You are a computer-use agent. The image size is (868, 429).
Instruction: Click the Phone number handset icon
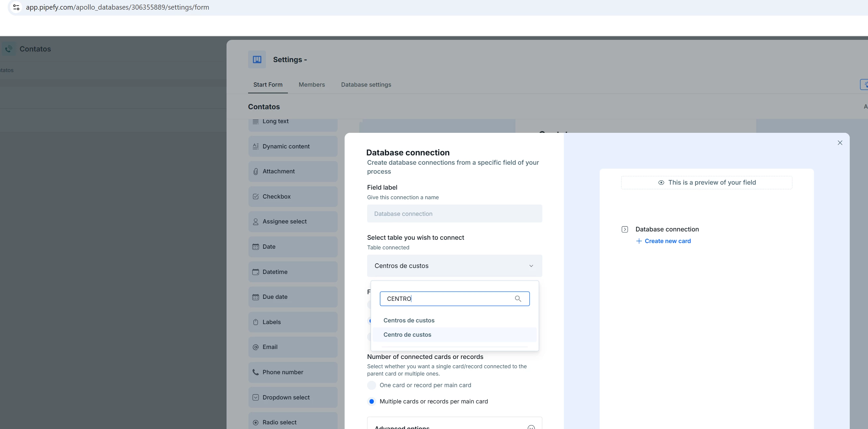[255, 372]
